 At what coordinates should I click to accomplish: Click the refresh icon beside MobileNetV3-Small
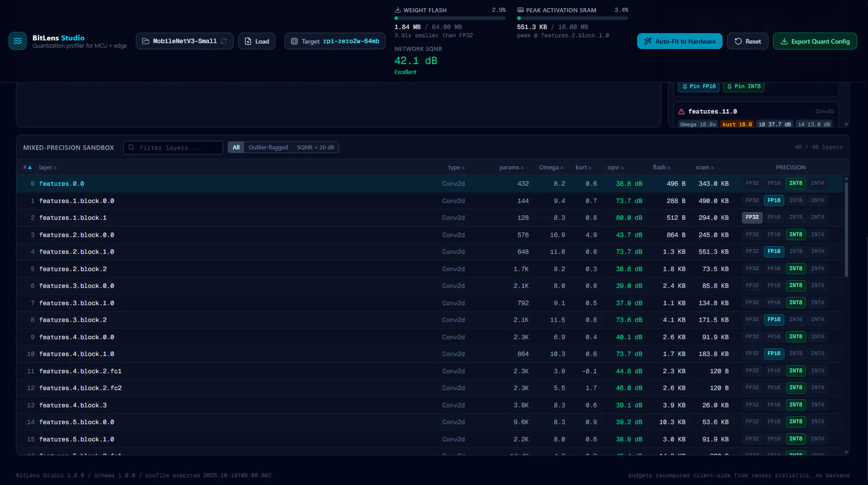coord(224,41)
